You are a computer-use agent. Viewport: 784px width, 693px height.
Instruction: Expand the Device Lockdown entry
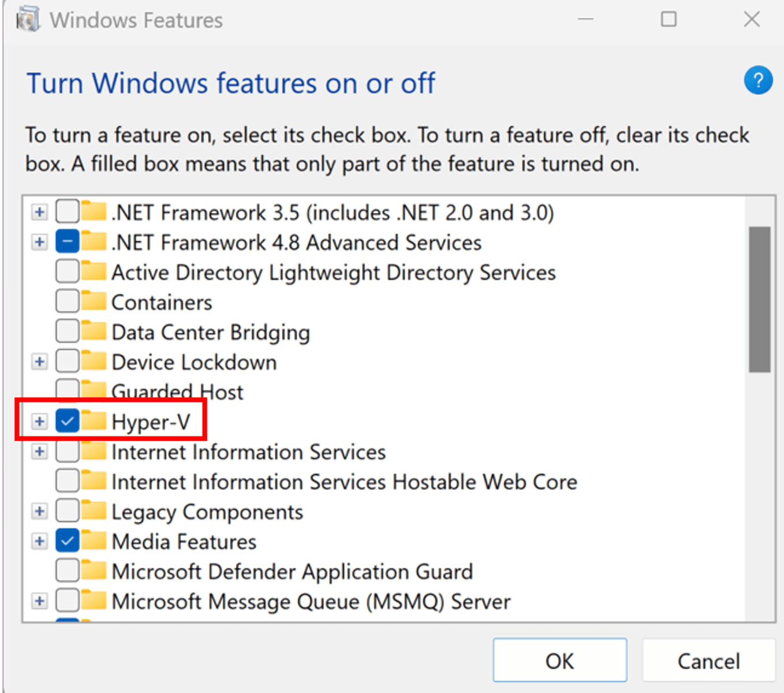tap(39, 361)
